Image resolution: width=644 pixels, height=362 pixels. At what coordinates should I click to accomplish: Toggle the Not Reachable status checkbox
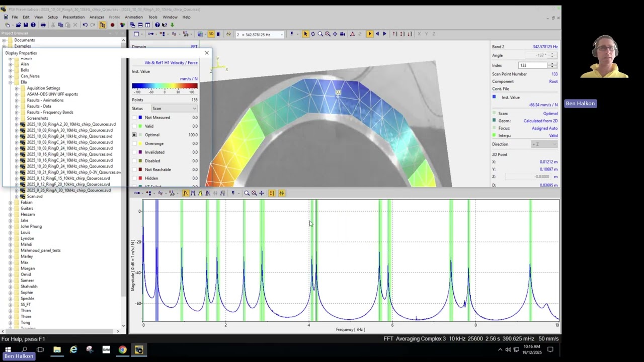click(x=134, y=169)
